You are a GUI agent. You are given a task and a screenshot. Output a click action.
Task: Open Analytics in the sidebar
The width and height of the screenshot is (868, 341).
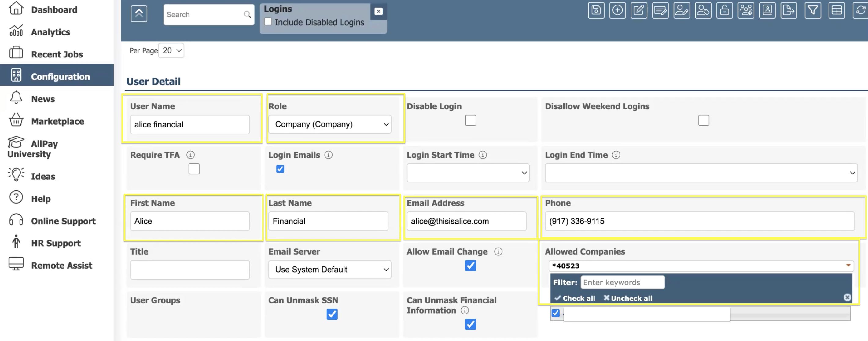(50, 32)
